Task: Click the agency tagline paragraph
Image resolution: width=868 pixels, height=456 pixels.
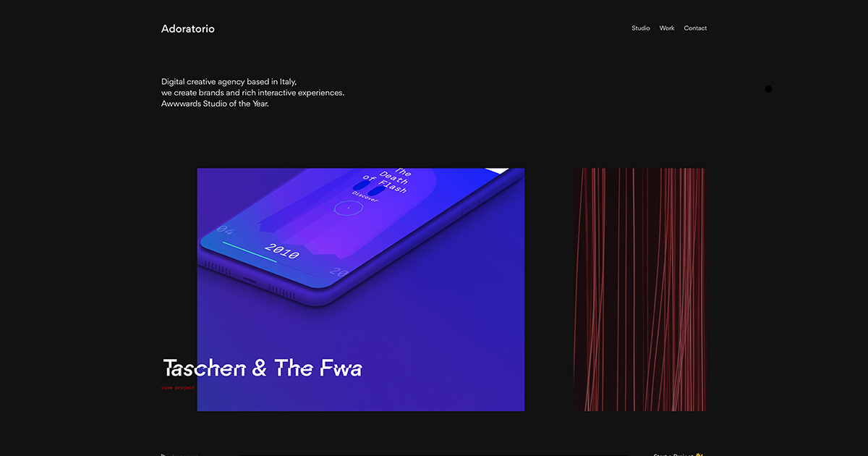Action: (x=252, y=93)
